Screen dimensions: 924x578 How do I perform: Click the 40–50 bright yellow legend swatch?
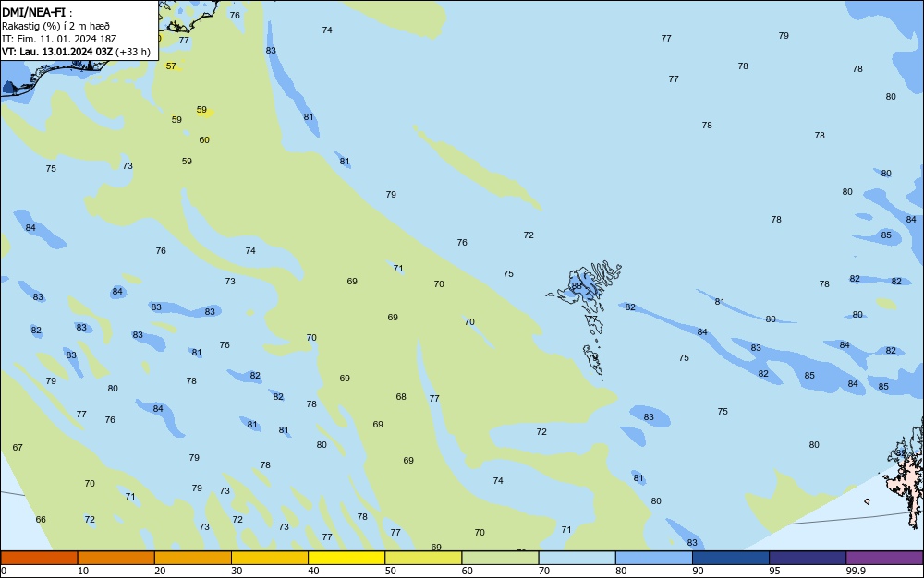coord(346,558)
